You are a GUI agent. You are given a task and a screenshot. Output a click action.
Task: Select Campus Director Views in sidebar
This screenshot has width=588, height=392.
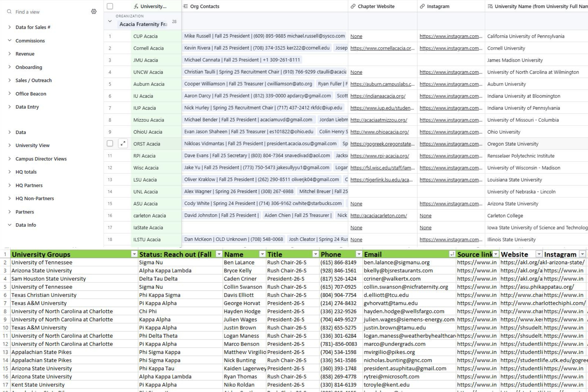coord(41,159)
